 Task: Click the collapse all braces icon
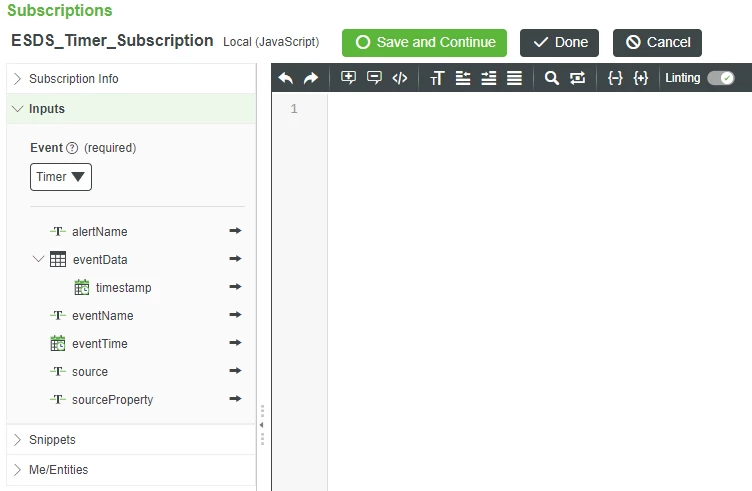(x=615, y=78)
